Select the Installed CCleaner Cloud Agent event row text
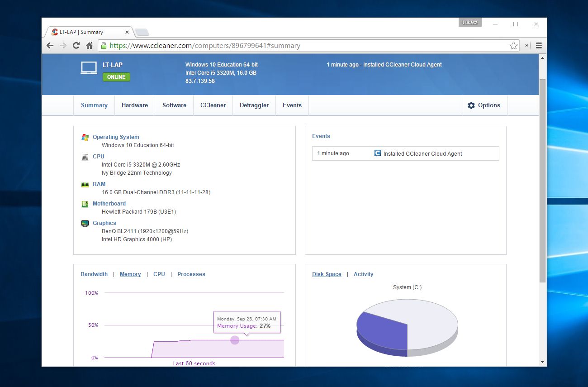 pyautogui.click(x=423, y=154)
